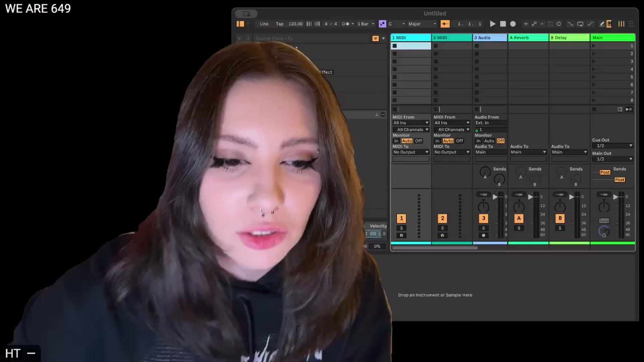Toggle the Automation Arm icon
This screenshot has height=362, width=644.
534,24
